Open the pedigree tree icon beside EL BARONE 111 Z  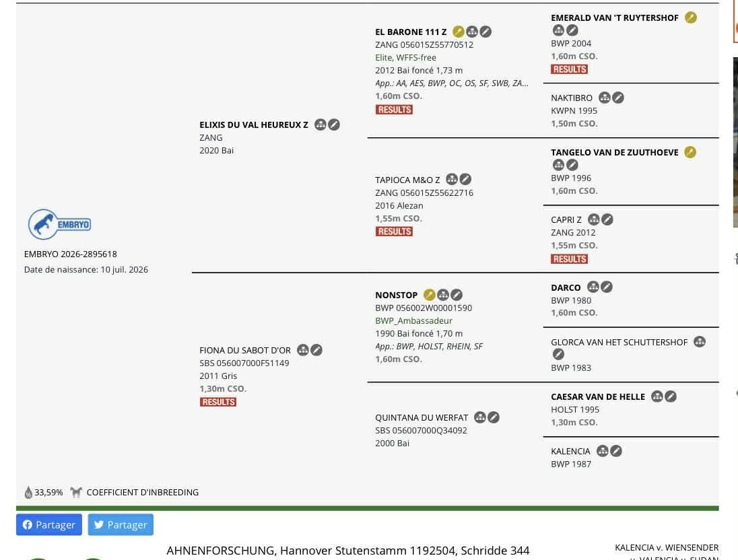pyautogui.click(x=472, y=32)
